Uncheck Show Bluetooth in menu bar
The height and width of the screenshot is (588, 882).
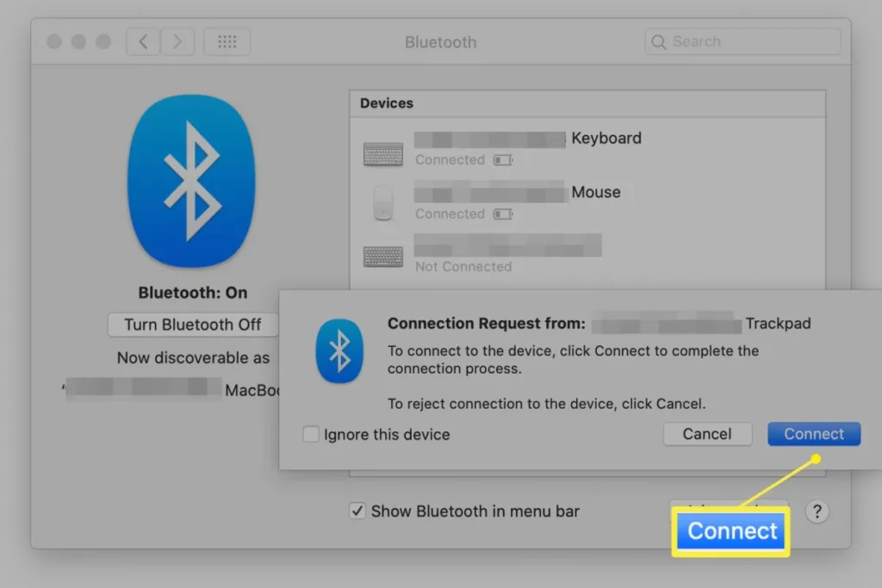click(357, 511)
